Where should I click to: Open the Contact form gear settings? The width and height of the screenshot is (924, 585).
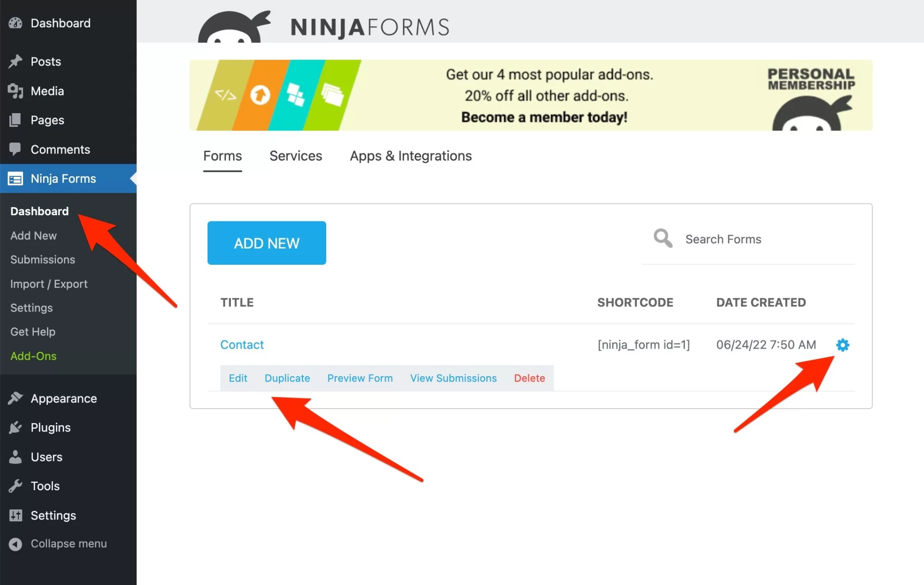842,345
